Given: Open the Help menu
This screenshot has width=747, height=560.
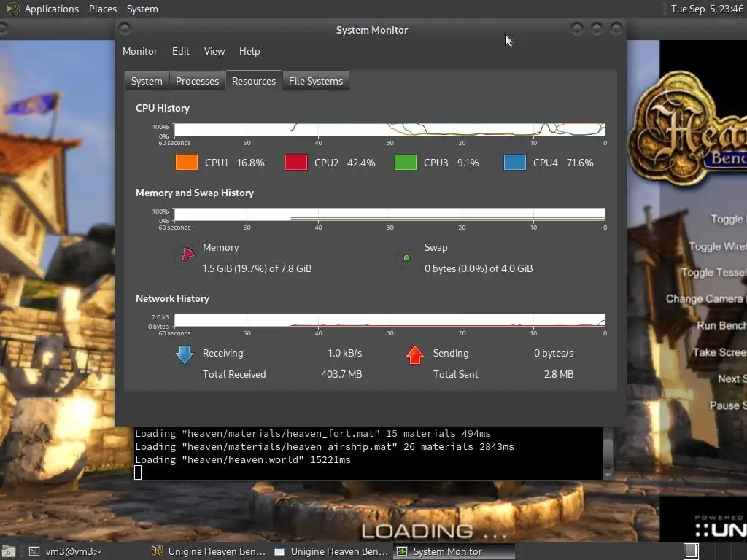Looking at the screenshot, I should point(249,51).
